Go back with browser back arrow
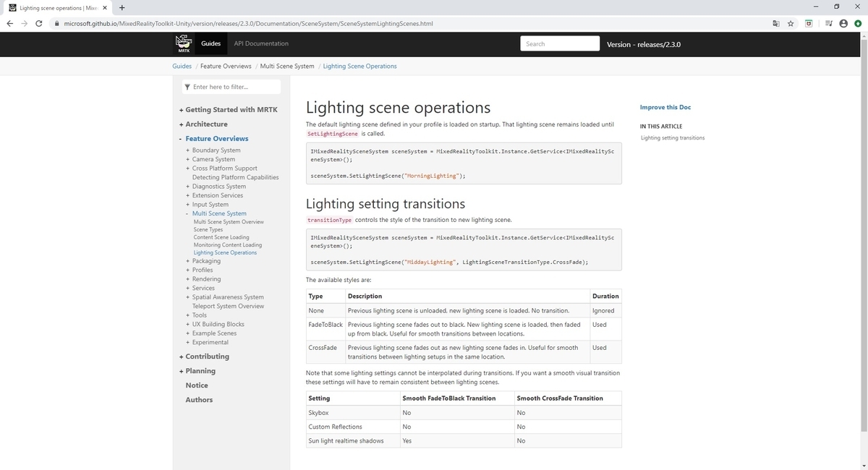Viewport: 868px width, 470px height. pos(9,23)
